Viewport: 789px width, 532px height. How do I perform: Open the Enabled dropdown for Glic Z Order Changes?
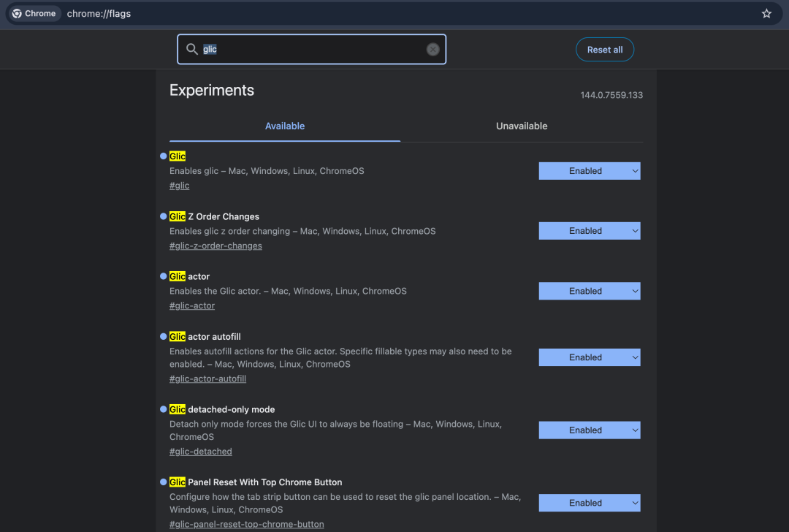pos(590,231)
